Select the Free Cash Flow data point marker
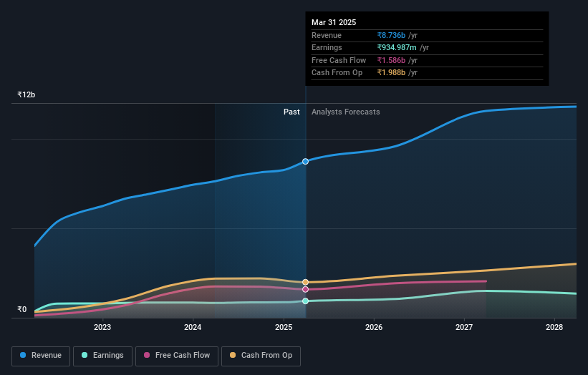 coord(306,289)
